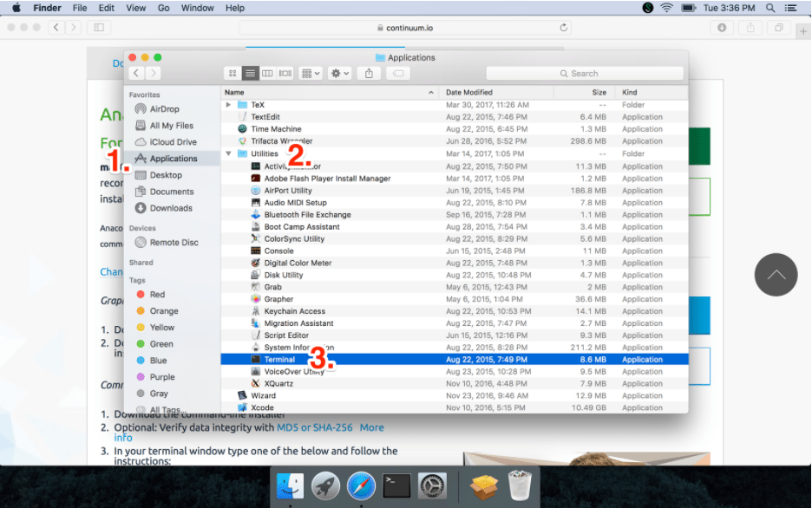Select Audio MIDI Setup
The height and width of the screenshot is (508, 812).
[x=455, y=203]
